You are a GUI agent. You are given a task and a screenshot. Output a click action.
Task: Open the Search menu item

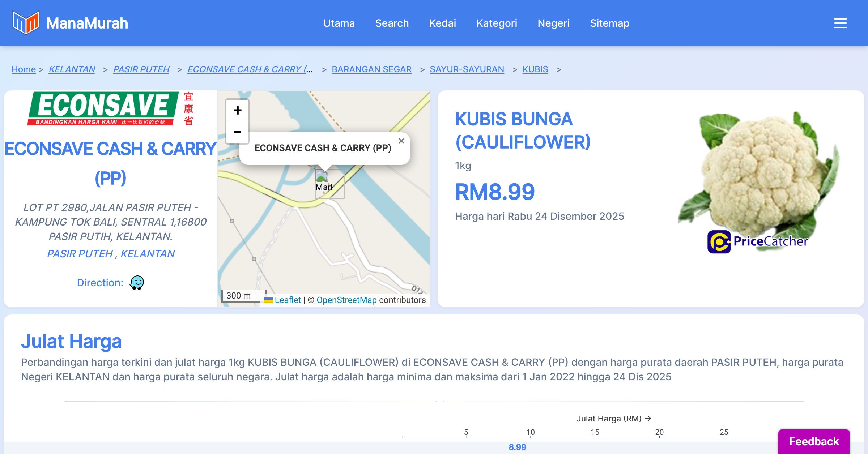pos(392,23)
